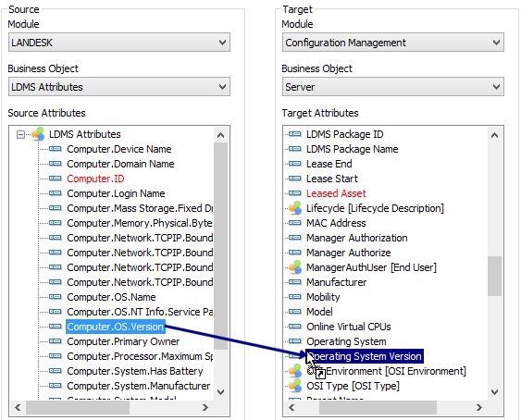This screenshot has height=420, width=521.
Task: Select Computer.Device Name source attribute
Action: click(119, 149)
